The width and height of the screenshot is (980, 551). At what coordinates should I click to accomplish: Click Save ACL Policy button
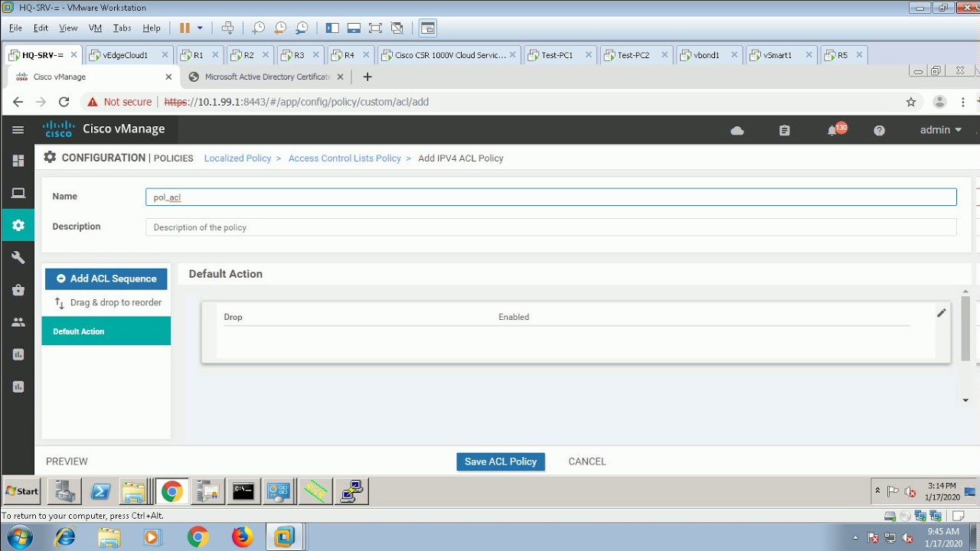pos(501,461)
